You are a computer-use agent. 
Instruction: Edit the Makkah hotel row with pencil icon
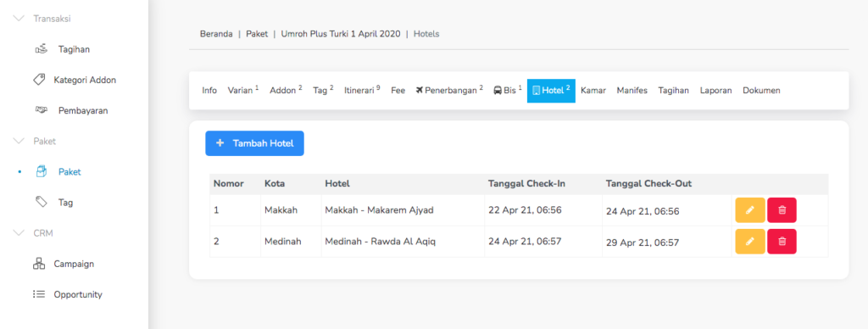pyautogui.click(x=750, y=210)
